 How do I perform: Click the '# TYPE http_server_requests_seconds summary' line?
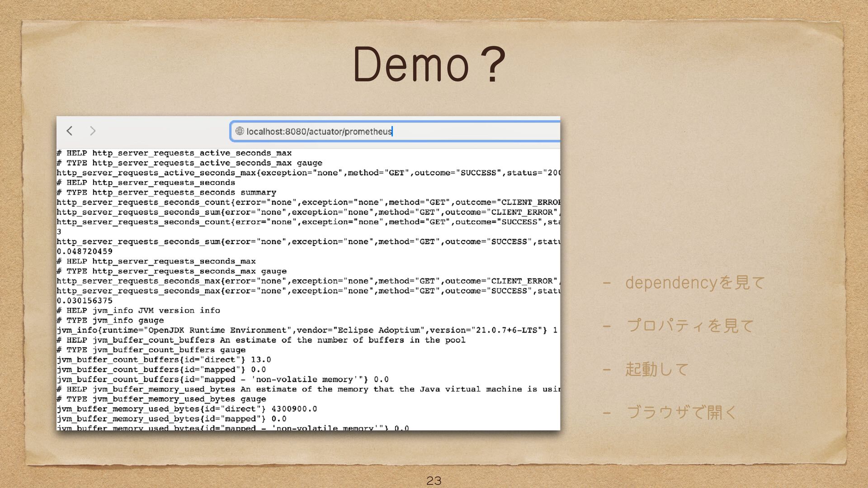pyautogui.click(x=166, y=192)
